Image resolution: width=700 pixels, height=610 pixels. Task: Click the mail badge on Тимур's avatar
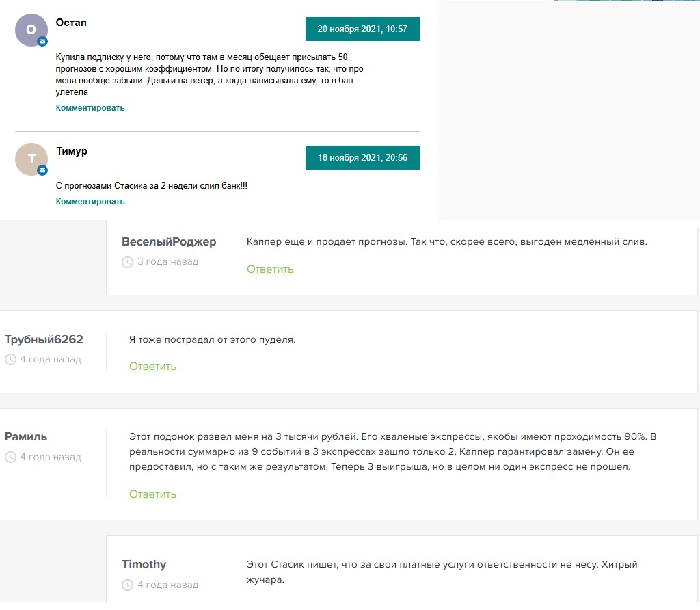pos(42,170)
